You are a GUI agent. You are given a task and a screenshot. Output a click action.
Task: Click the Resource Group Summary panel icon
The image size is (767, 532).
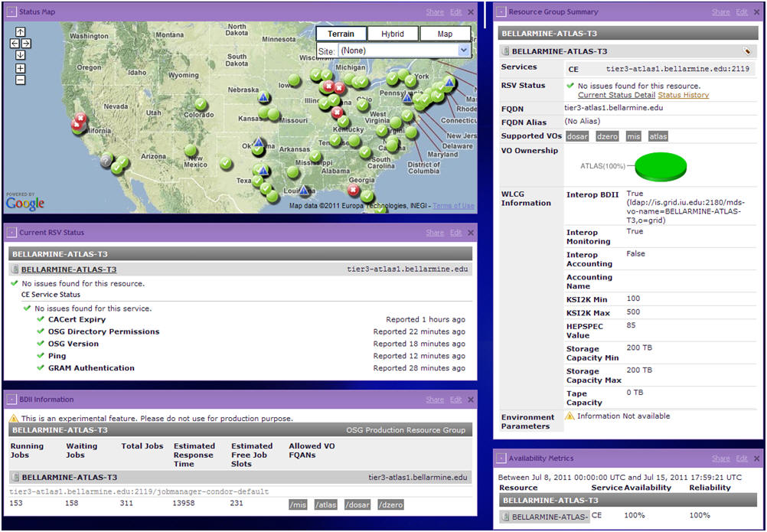pos(501,11)
